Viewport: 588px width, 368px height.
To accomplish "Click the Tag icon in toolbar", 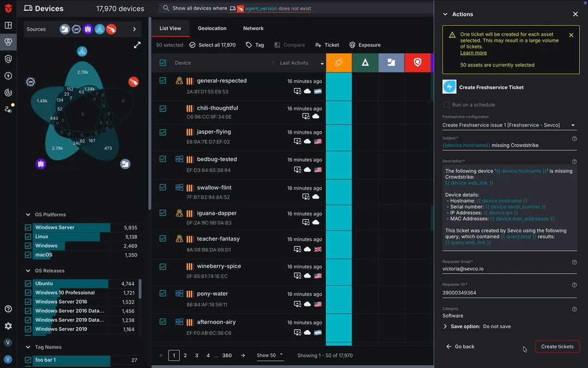I will [249, 45].
